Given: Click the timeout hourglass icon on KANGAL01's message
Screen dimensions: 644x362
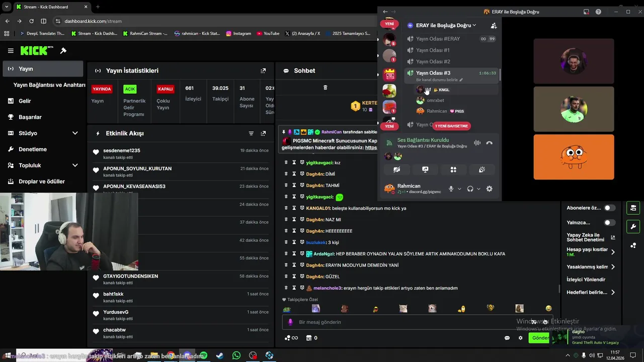Looking at the screenshot, I should point(294,208).
